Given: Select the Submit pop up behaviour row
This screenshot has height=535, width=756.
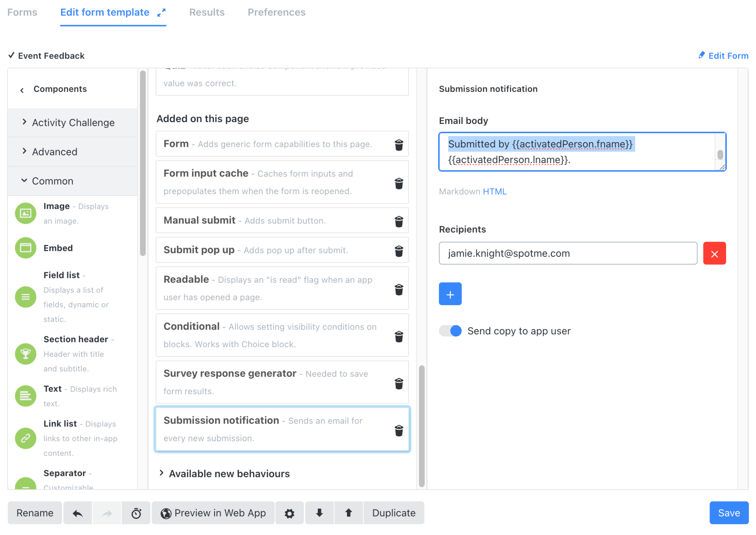Looking at the screenshot, I should point(282,250).
